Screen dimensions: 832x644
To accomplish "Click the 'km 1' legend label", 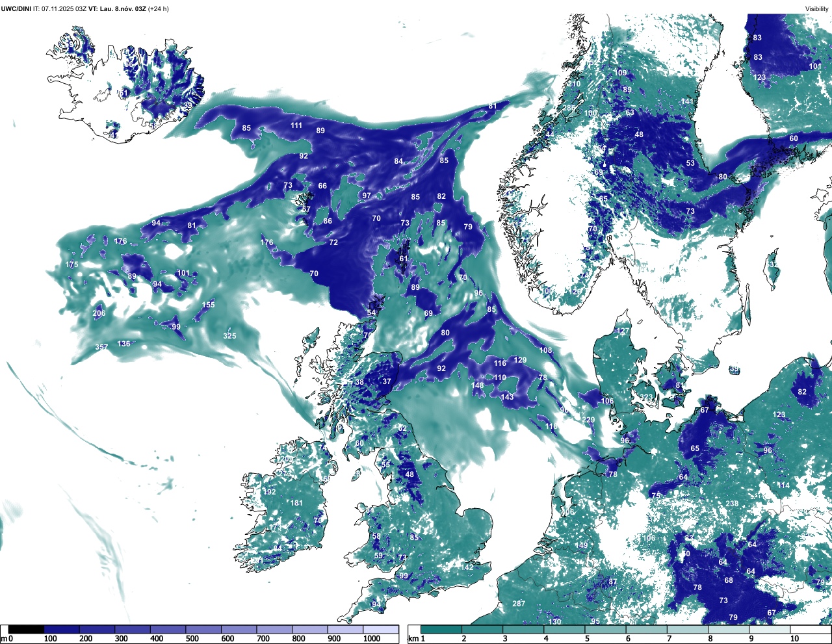I will pos(415,639).
